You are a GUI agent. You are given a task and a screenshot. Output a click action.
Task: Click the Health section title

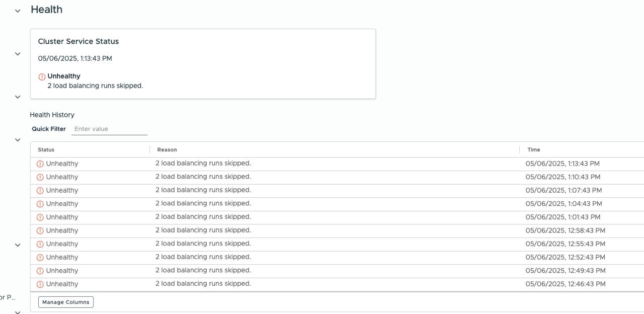[47, 10]
